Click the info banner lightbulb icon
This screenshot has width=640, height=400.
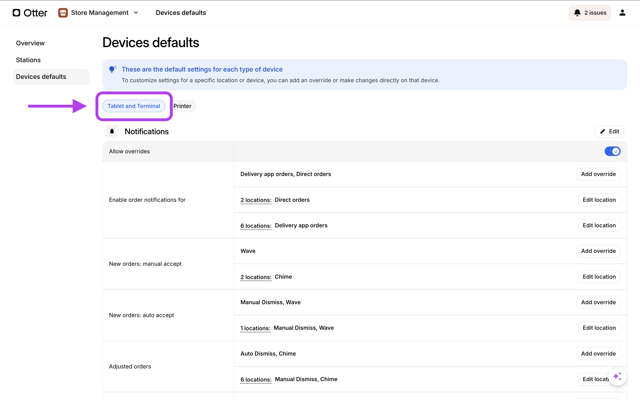[x=112, y=70]
